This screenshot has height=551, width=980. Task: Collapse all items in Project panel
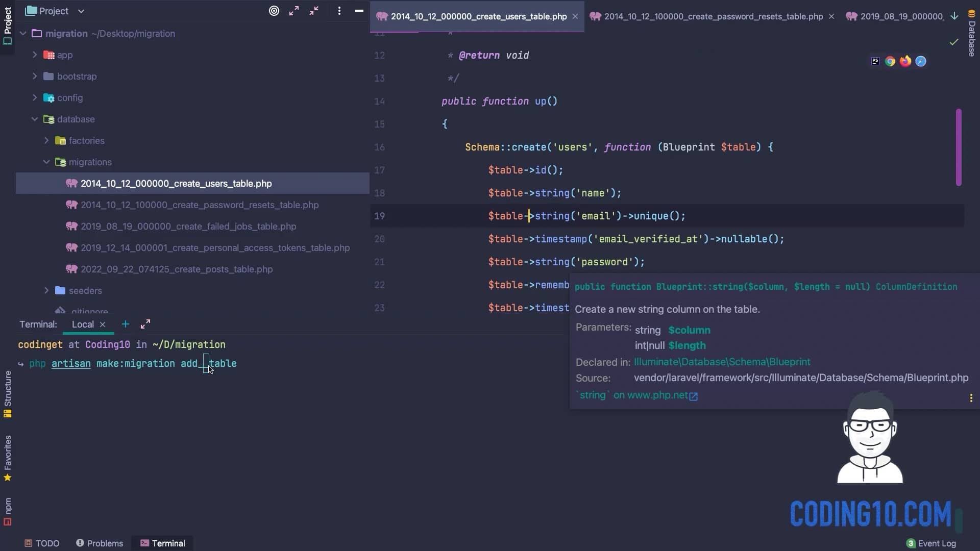314,11
